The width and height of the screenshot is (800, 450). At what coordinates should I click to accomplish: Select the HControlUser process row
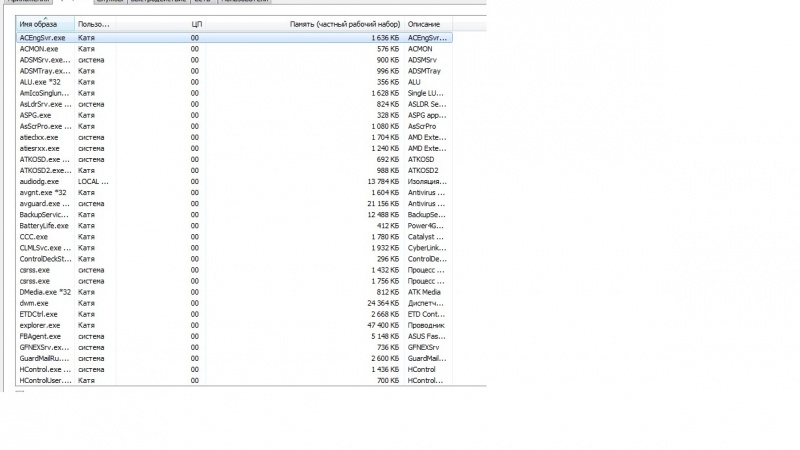click(234, 381)
